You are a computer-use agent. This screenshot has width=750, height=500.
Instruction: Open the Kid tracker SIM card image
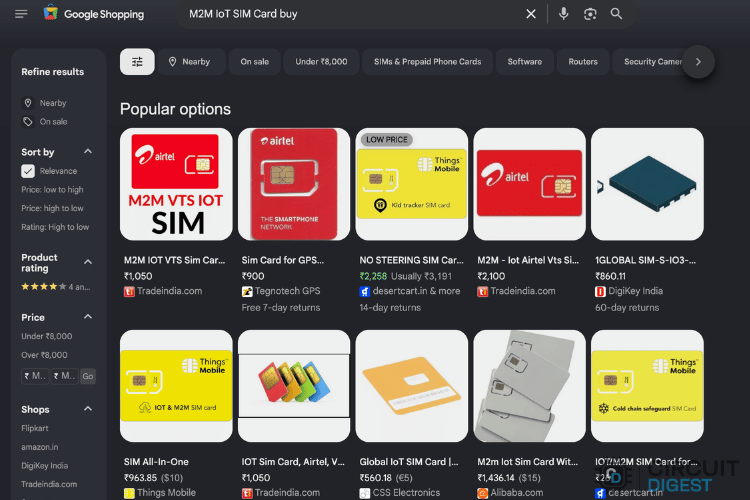click(x=412, y=184)
